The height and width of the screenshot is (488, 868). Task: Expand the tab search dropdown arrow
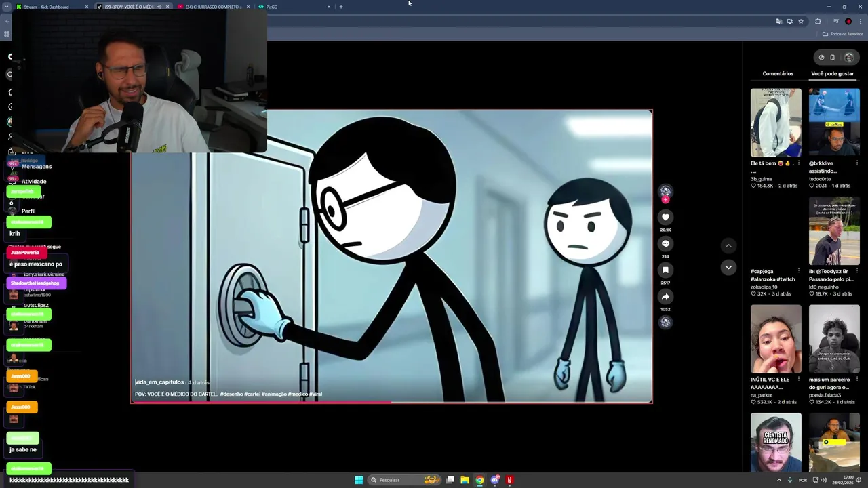(x=7, y=7)
